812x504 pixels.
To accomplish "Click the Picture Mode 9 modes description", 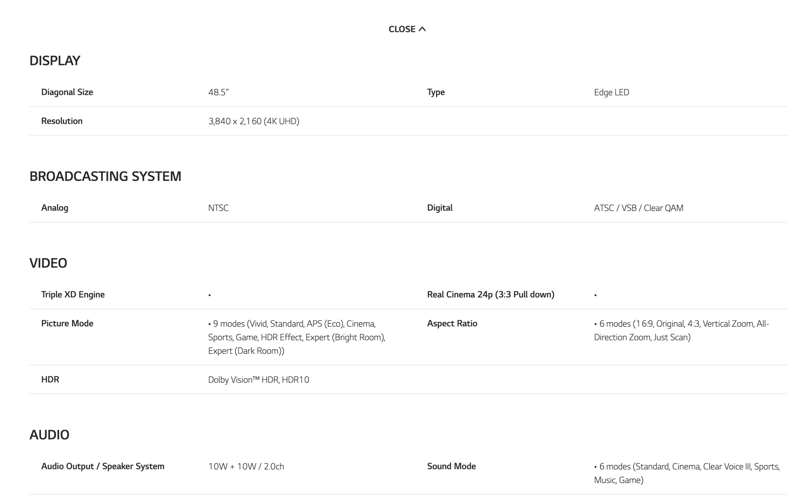I will pyautogui.click(x=296, y=337).
